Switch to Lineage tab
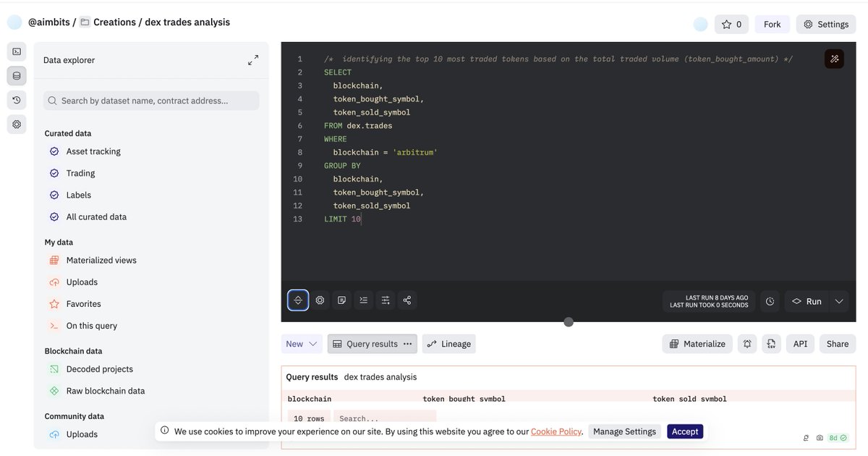The height and width of the screenshot is (456, 868). (449, 344)
